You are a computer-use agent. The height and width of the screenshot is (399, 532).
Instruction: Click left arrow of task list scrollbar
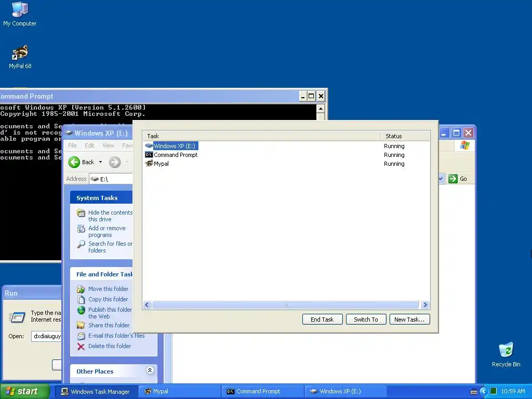tap(147, 304)
